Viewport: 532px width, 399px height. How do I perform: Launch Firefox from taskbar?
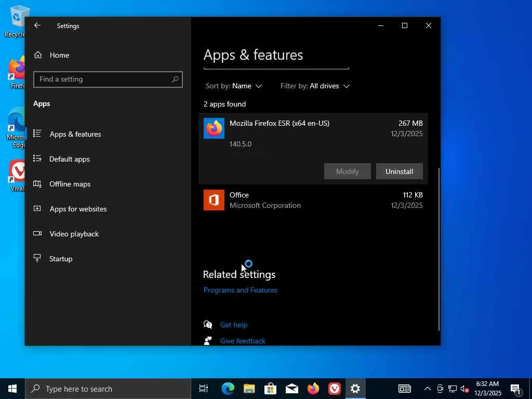pyautogui.click(x=313, y=389)
